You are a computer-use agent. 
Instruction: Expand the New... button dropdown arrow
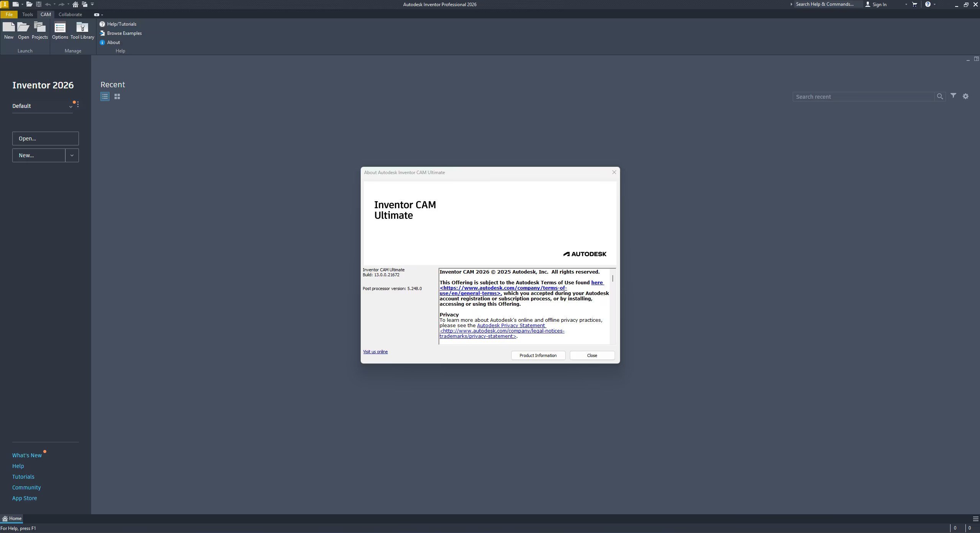pyautogui.click(x=72, y=155)
